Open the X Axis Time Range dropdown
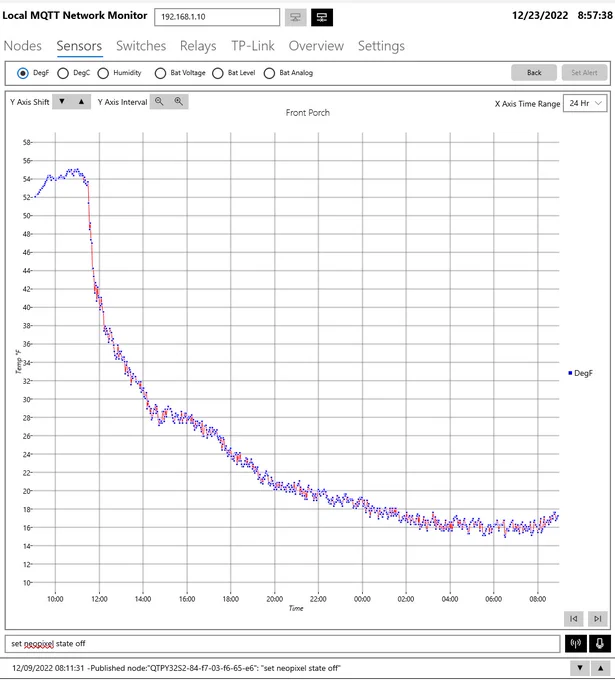Viewport: 615px width, 680px height. [x=585, y=103]
